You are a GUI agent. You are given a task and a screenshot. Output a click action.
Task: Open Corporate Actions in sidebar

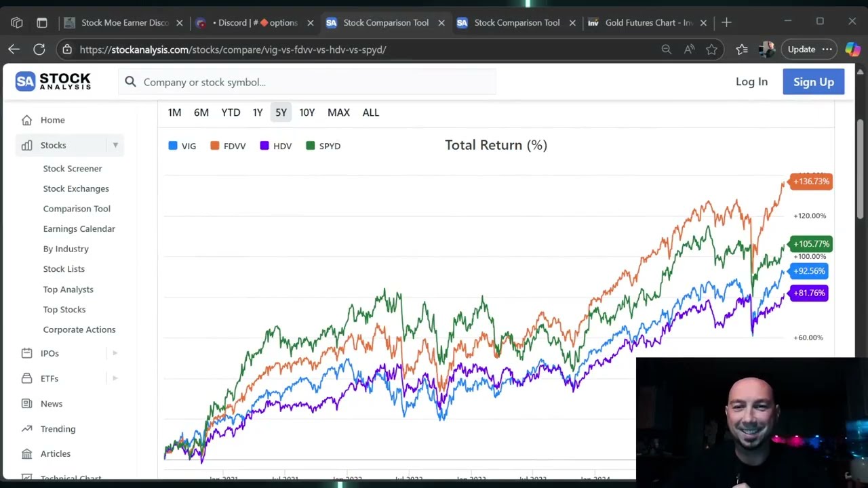(x=79, y=329)
